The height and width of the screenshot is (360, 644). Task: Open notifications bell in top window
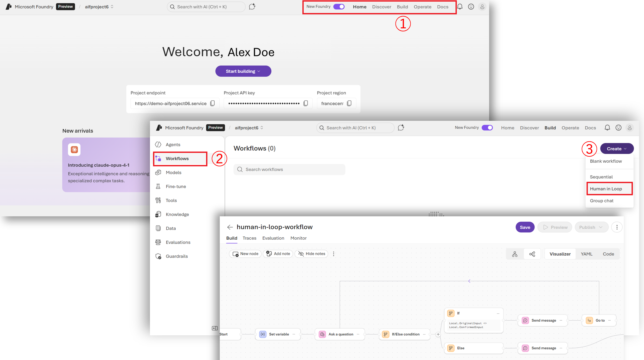(x=460, y=7)
